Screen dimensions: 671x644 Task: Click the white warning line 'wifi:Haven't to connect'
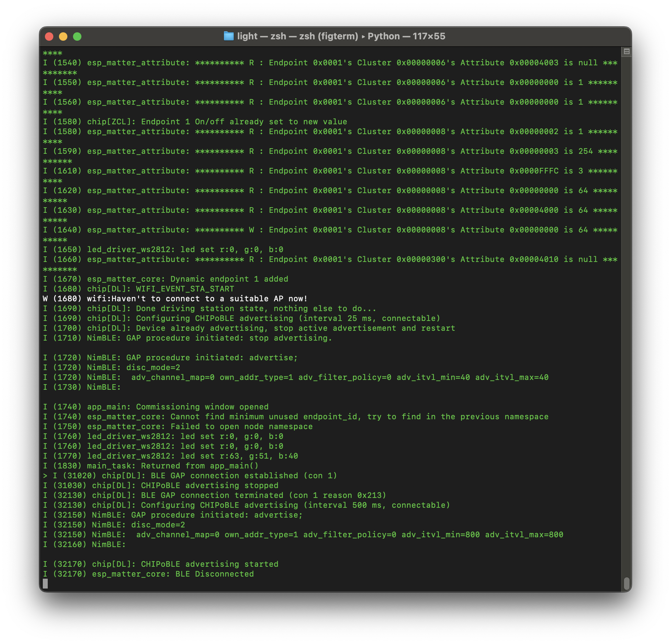coord(175,298)
